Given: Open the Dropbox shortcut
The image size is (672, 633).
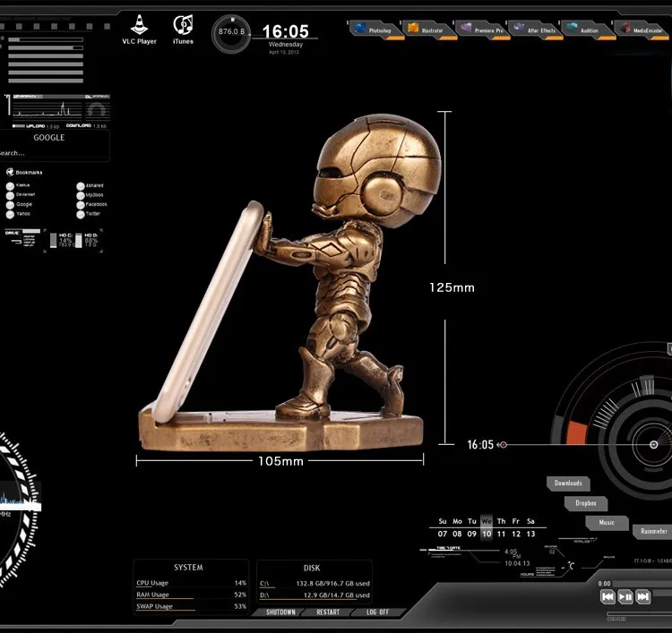Looking at the screenshot, I should coord(586,503).
